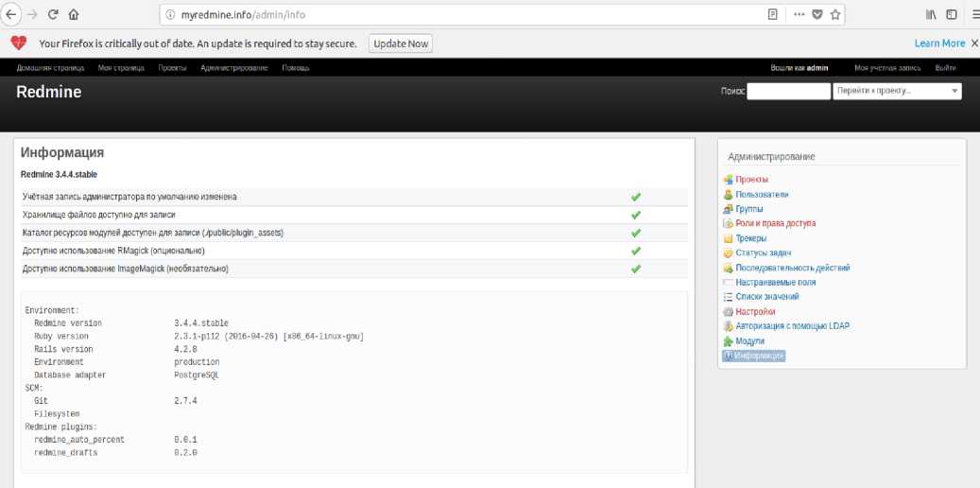Screen dimensions: 980x488
Task: Click the address bar URL myredmine.info/admin/info
Action: pos(243,14)
